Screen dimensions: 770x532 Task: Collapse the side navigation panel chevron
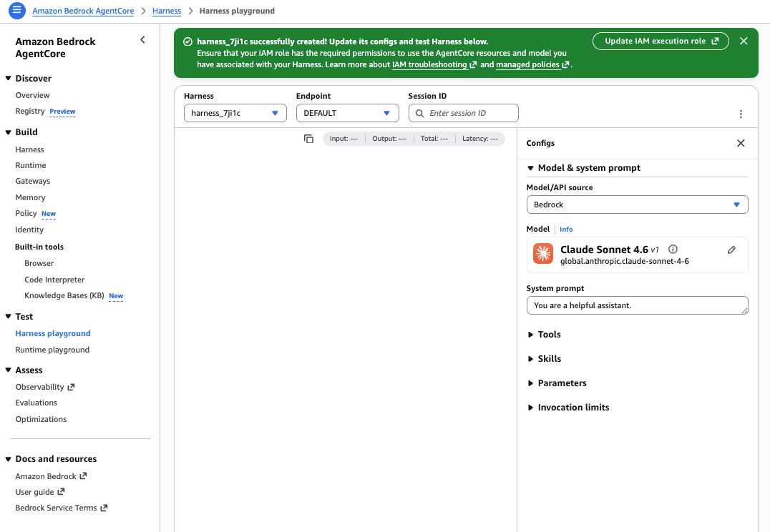pos(143,40)
